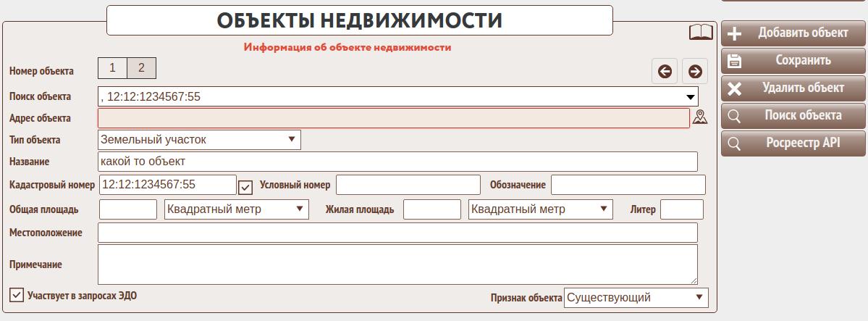The height and width of the screenshot is (321, 868).
Task: Launch Росреестр API button
Action: [x=793, y=143]
